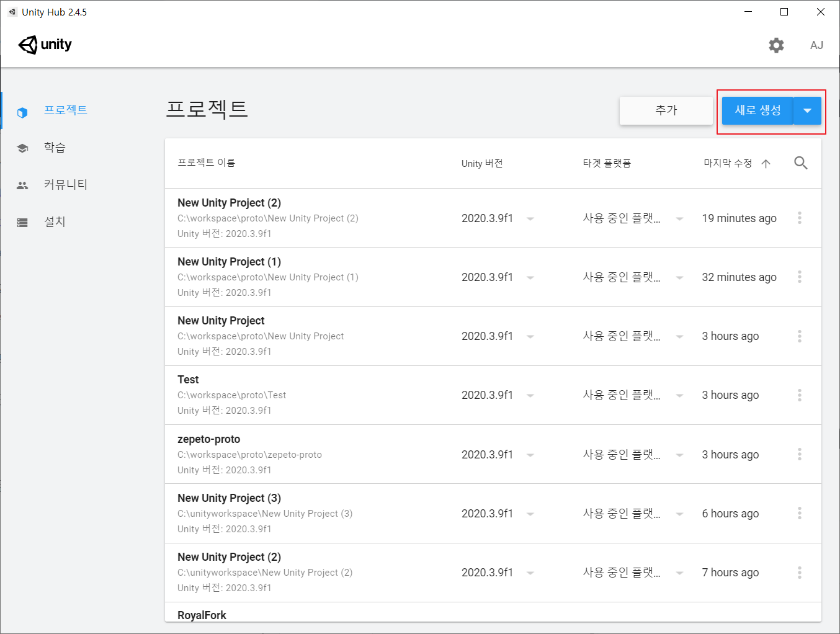Select the 프로젝트 cube icon in sidebar
The width and height of the screenshot is (840, 634).
click(22, 113)
